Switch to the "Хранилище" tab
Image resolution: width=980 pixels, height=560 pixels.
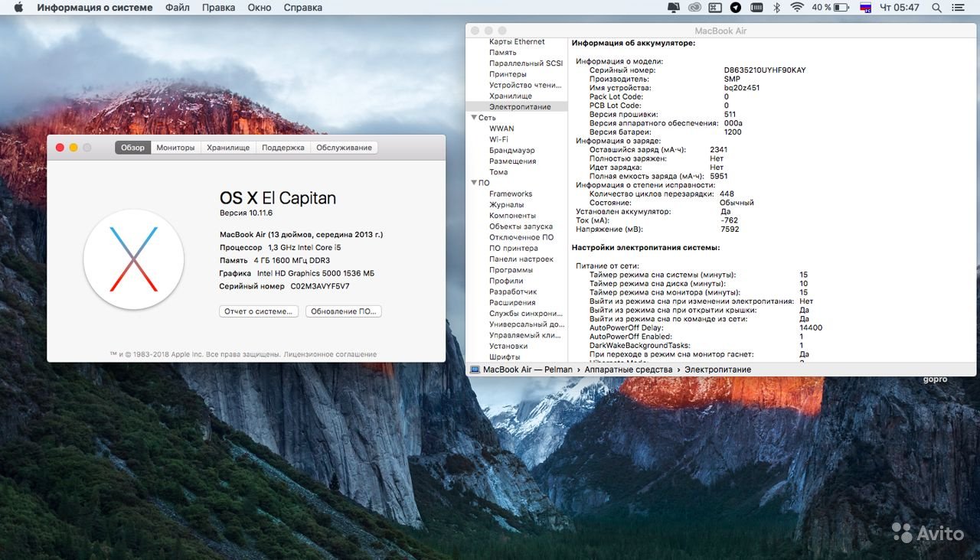228,148
